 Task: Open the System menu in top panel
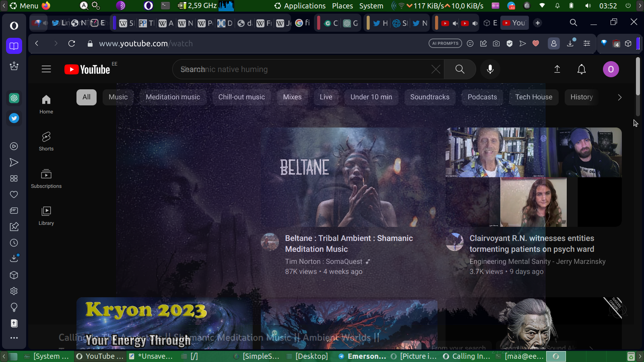click(x=371, y=6)
